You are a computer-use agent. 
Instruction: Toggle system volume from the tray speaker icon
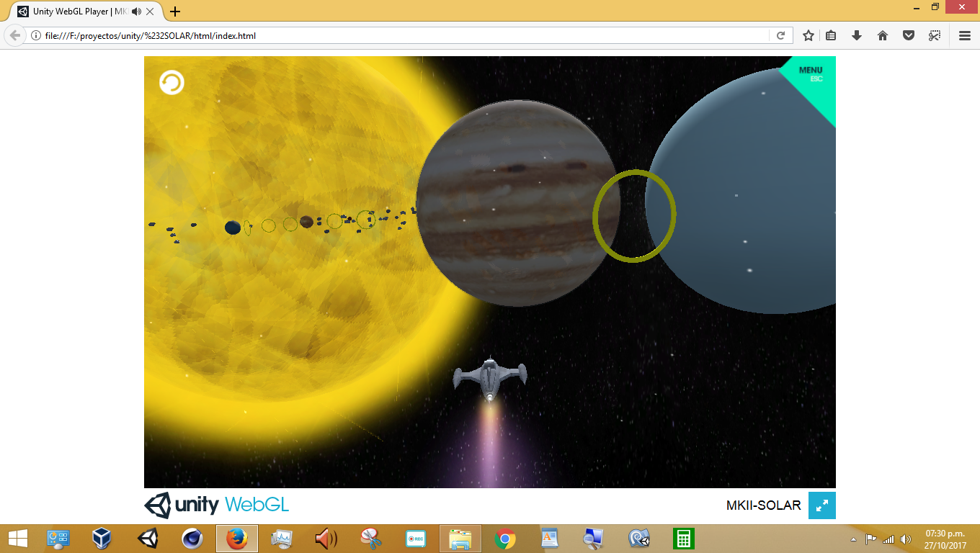907,538
